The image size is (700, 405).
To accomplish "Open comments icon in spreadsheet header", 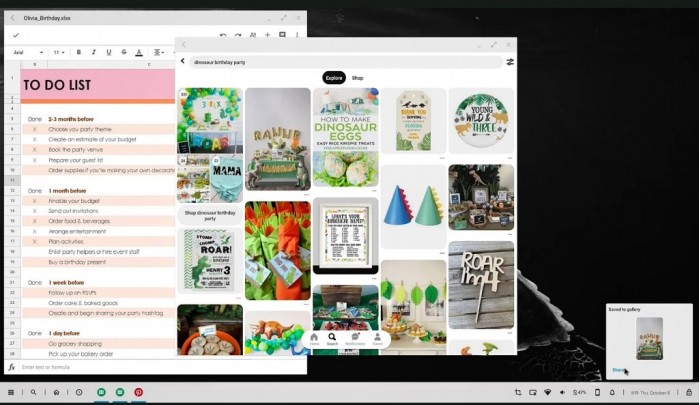I will [x=282, y=34].
